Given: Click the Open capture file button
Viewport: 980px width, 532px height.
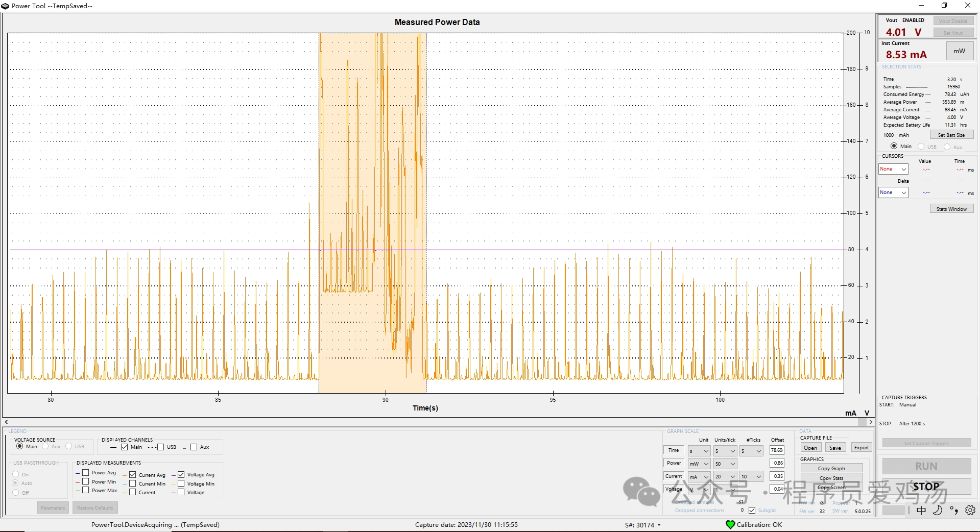Looking at the screenshot, I should [810, 448].
